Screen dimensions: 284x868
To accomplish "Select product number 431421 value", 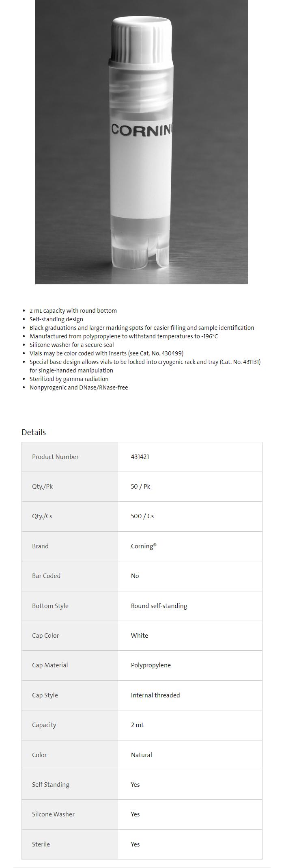I will (140, 457).
